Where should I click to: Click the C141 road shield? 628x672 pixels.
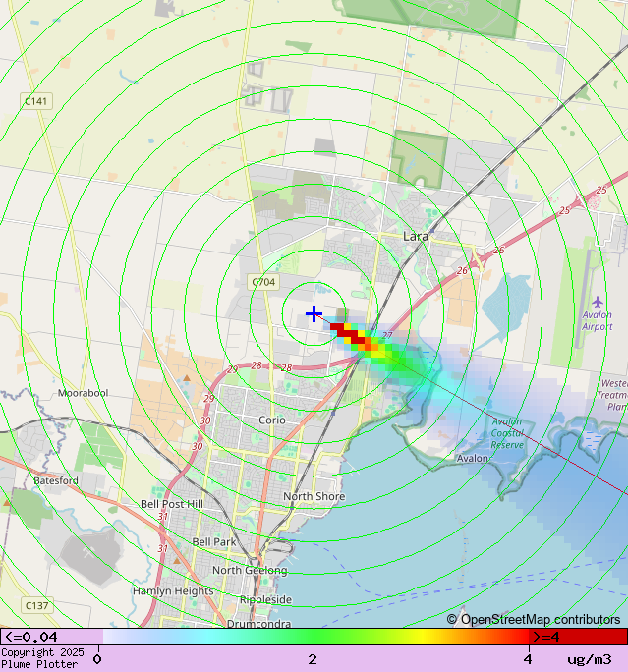[x=36, y=101]
